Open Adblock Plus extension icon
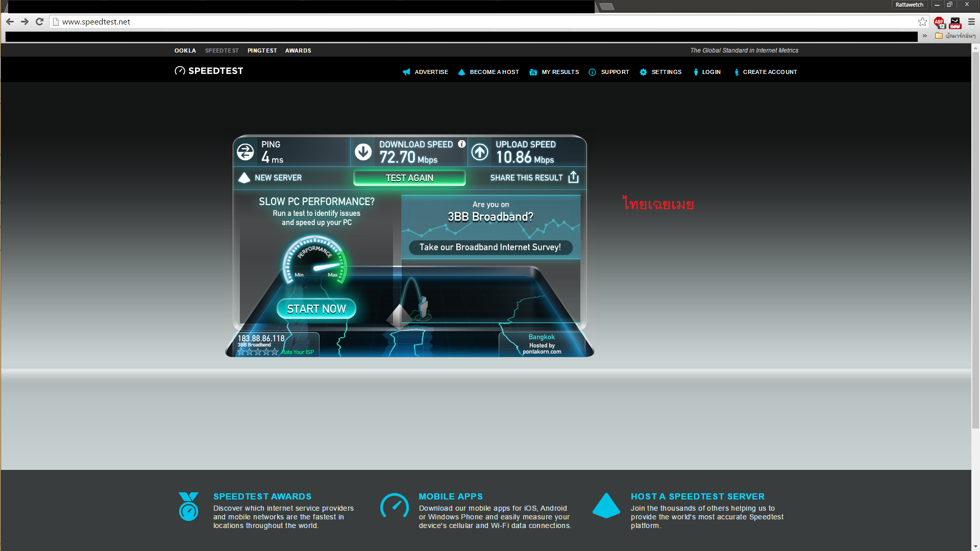Image resolution: width=980 pixels, height=551 pixels. [939, 22]
